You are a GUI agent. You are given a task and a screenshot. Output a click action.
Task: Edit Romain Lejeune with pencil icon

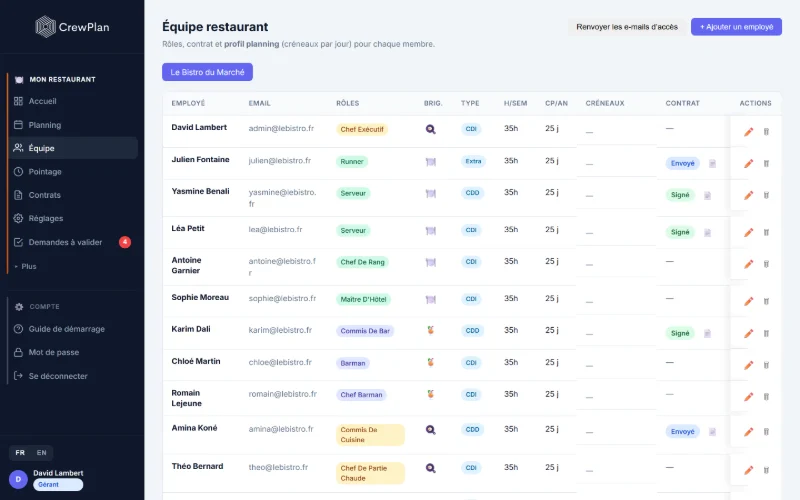tap(748, 397)
